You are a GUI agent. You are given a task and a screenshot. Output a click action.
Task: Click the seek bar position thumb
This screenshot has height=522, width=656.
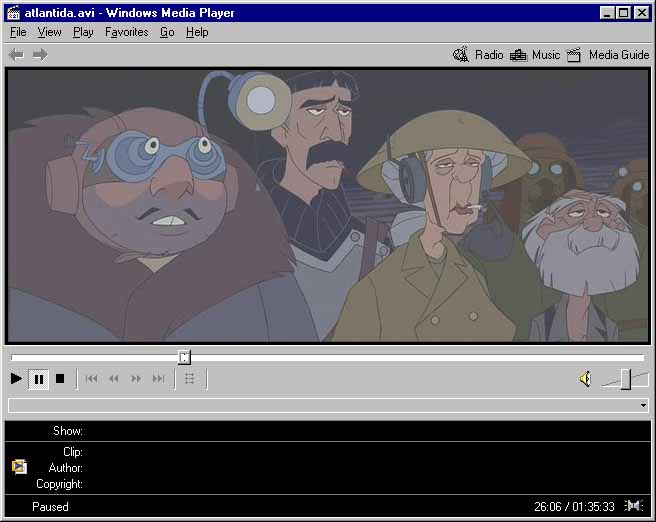point(184,357)
